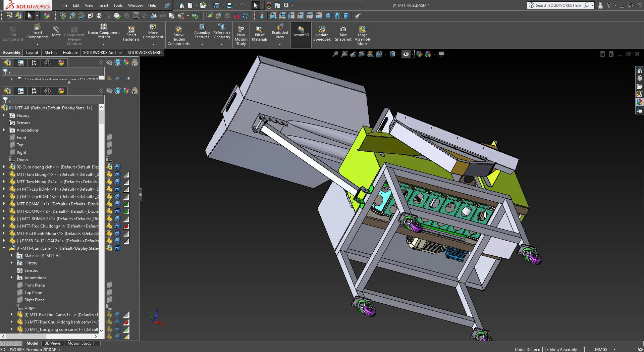This screenshot has width=644, height=352.
Task: Toggle Hide/Show Items eye in view toolbar
Action: click(x=406, y=54)
